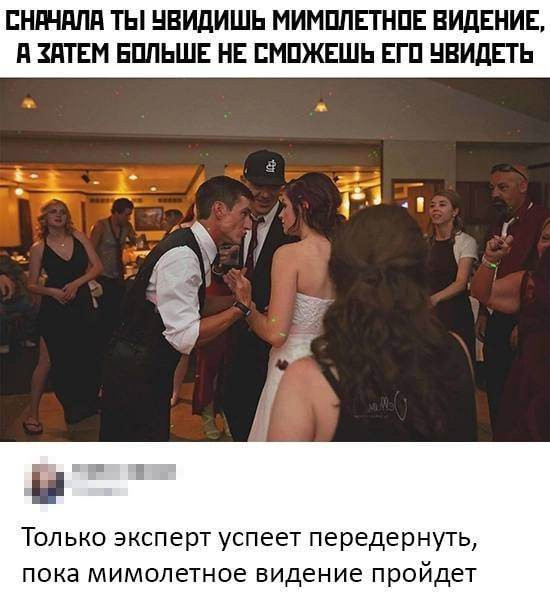Click the flip-flop on the floor
This screenshot has width=550, height=602.
(x=33, y=427)
